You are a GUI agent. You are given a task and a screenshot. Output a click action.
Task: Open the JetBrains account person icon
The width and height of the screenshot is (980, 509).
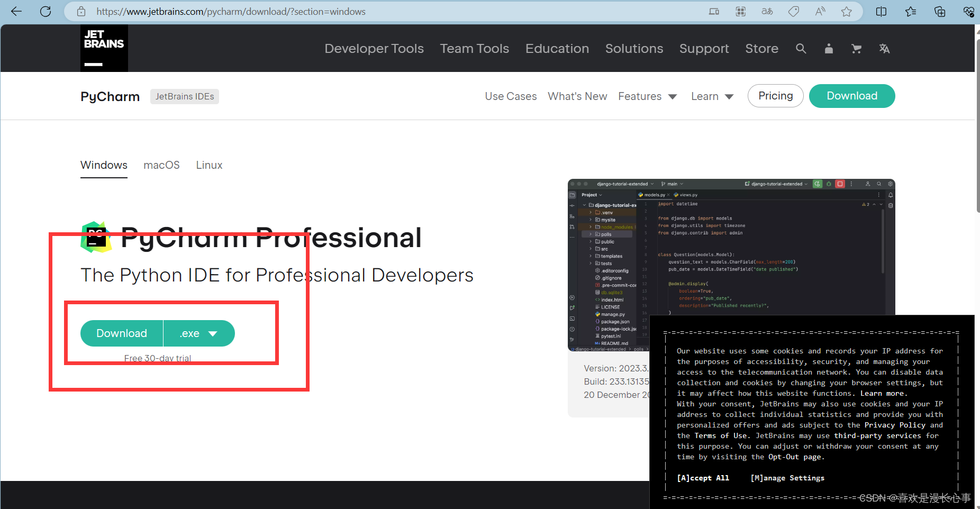pyautogui.click(x=829, y=49)
